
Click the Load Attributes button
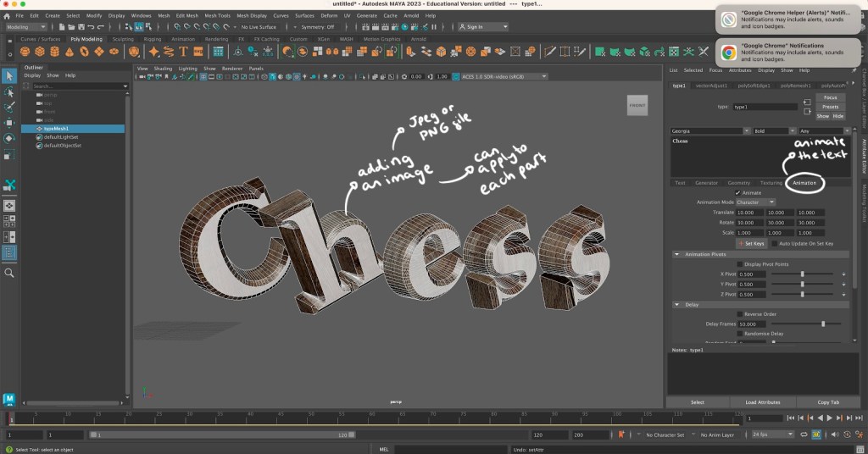coord(762,402)
